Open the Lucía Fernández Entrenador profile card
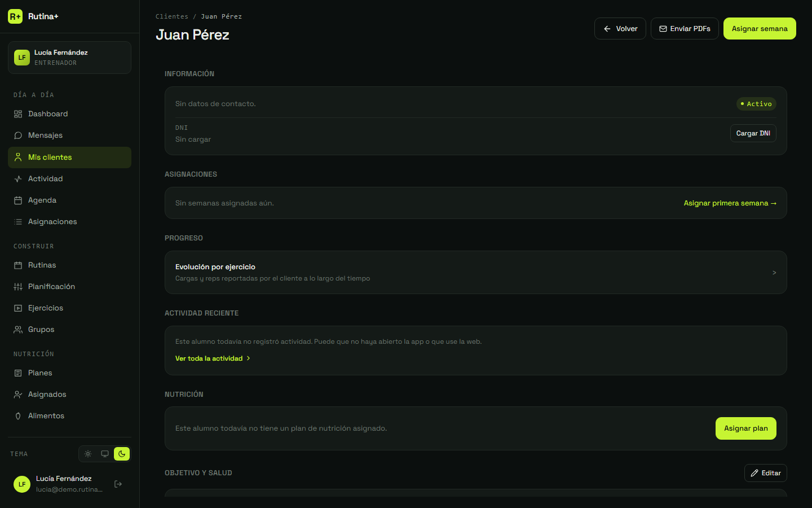812x508 pixels. point(69,58)
